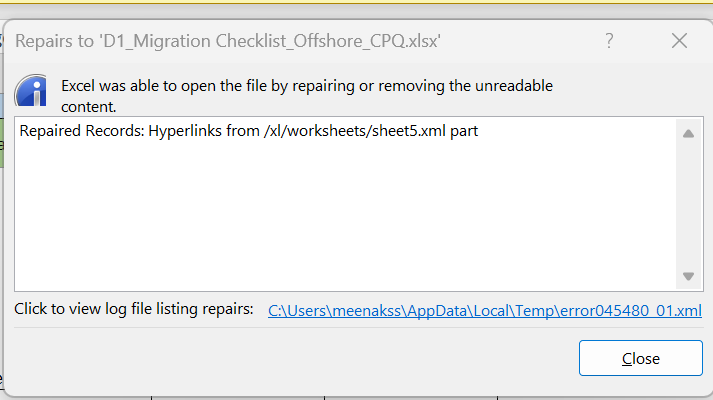Click the repairs list scrollbar track
713x400 pixels.
pos(688,205)
